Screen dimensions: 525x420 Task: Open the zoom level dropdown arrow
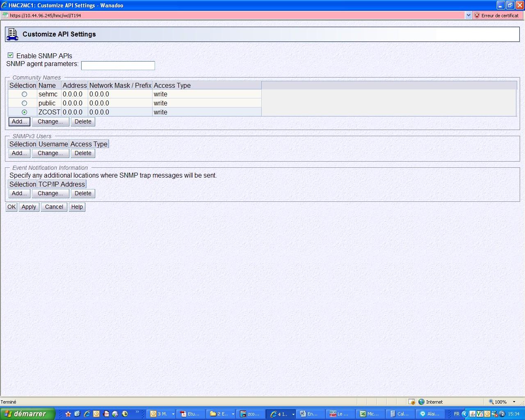[514, 402]
